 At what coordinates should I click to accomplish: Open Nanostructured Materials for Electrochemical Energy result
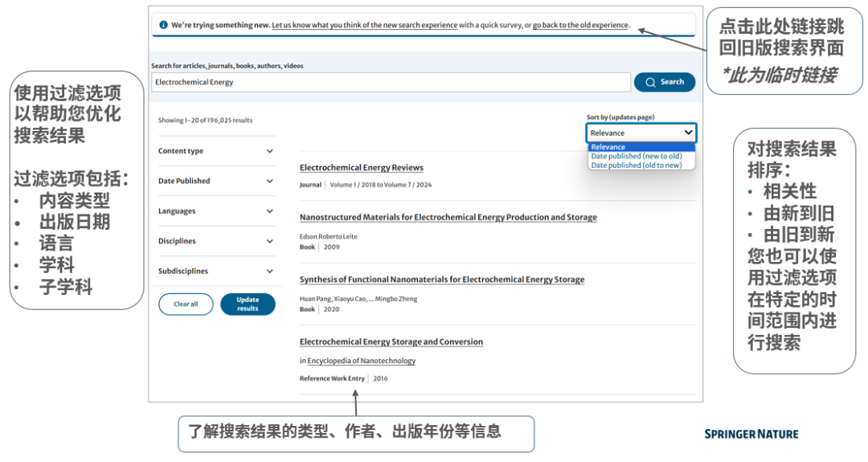448,218
